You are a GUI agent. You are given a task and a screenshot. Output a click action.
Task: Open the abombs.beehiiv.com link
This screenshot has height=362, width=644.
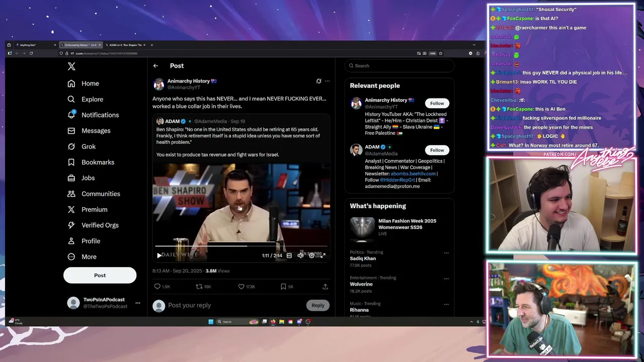click(x=413, y=173)
